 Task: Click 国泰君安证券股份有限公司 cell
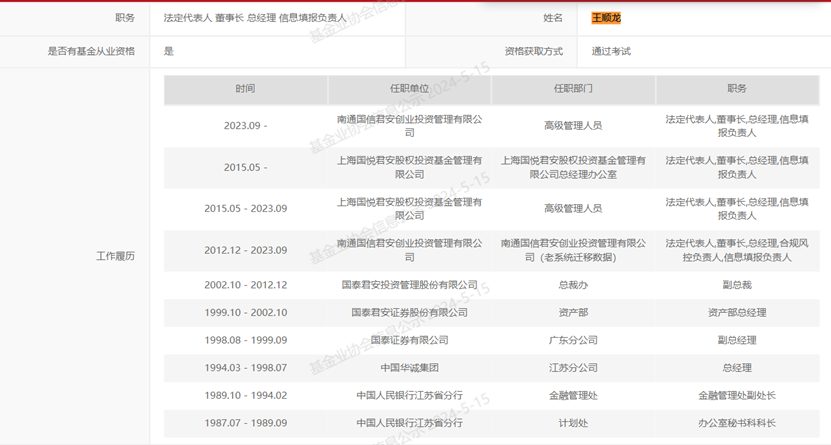click(409, 313)
